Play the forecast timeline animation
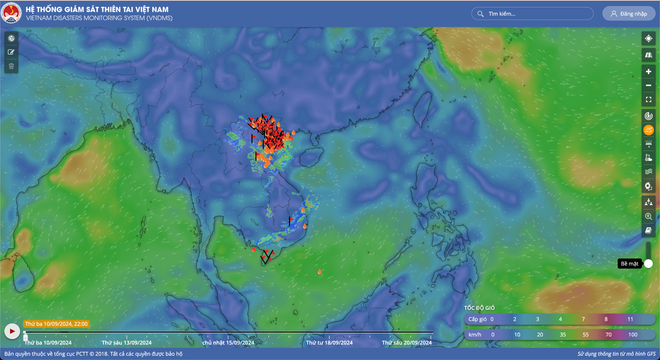The width and height of the screenshot is (660, 360). pos(12,331)
